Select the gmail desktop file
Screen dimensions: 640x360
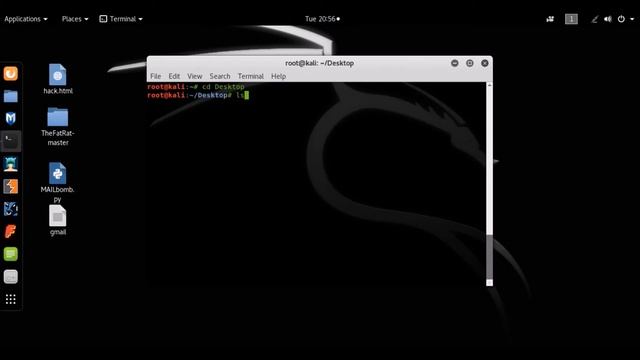pos(58,220)
